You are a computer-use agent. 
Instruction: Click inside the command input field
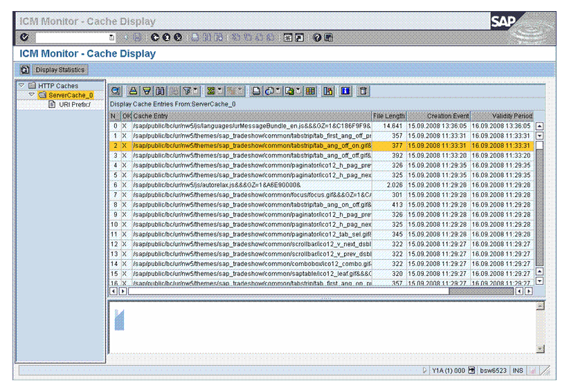point(73,37)
